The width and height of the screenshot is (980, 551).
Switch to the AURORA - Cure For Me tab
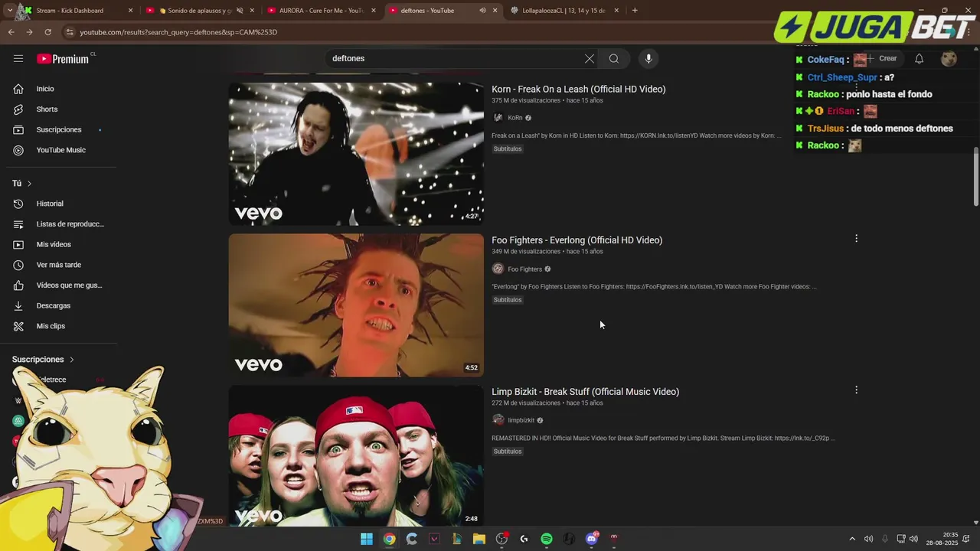click(322, 11)
